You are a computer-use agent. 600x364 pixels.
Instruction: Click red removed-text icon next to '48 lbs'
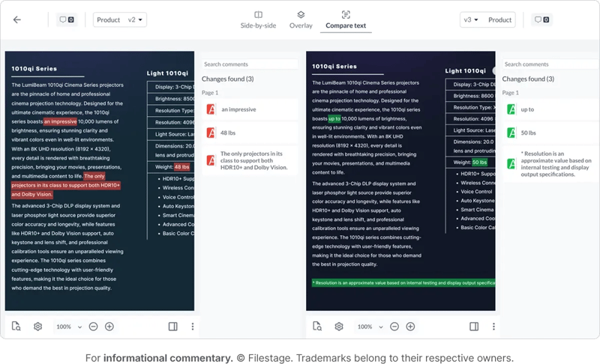click(211, 133)
